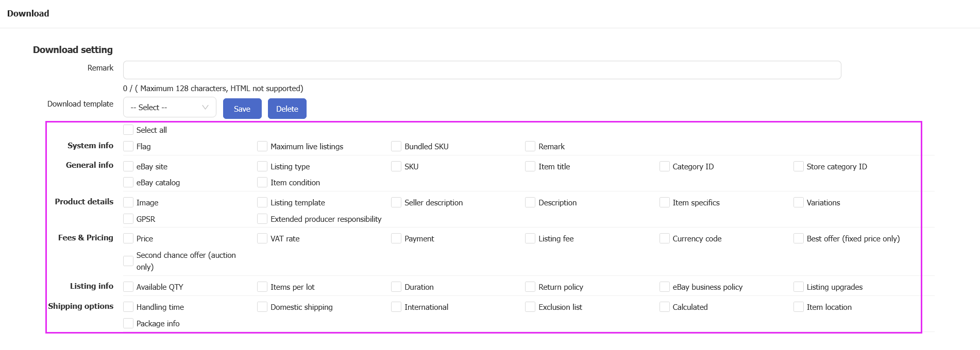Tick the VAT rate checkbox

click(x=262, y=238)
